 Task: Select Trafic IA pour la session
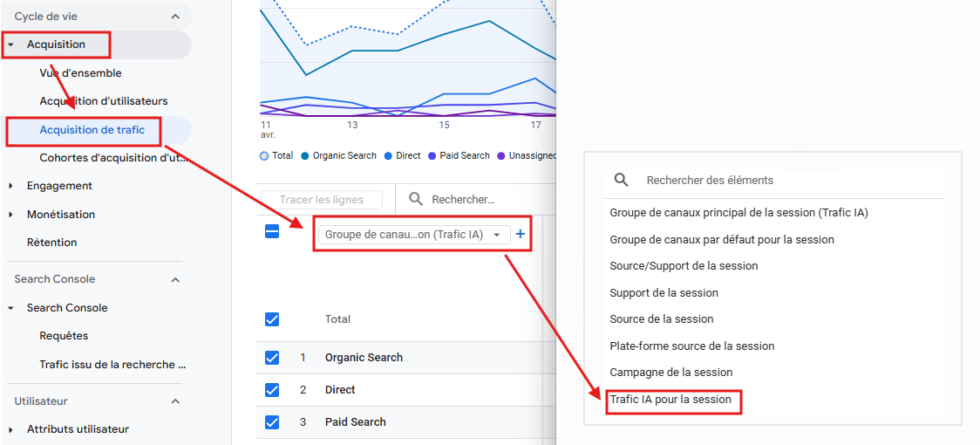pyautogui.click(x=670, y=400)
